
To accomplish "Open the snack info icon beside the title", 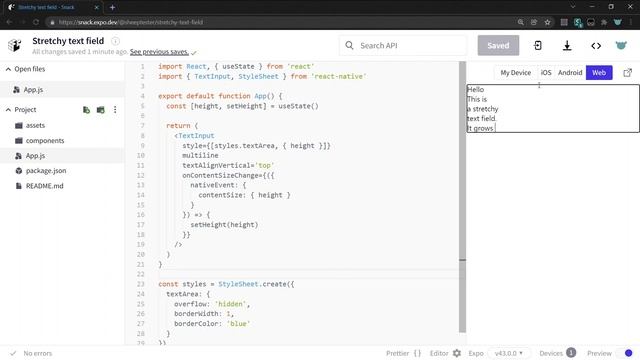I will [116, 41].
